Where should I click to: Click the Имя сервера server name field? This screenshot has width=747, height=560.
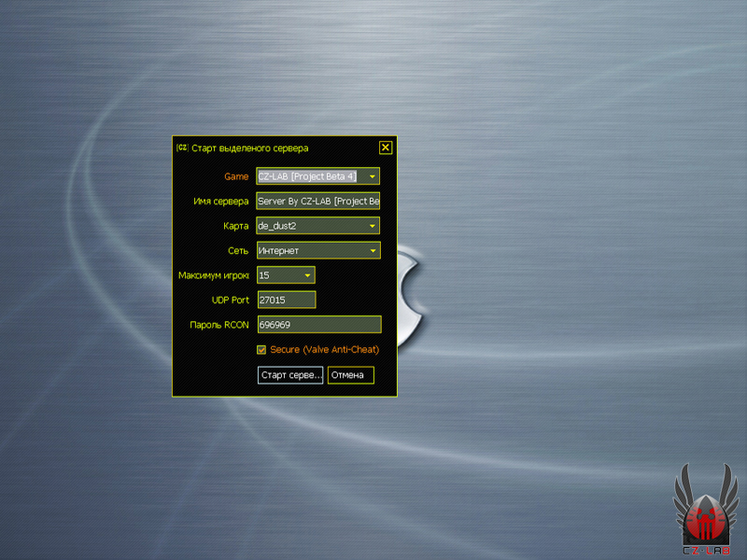pyautogui.click(x=317, y=201)
